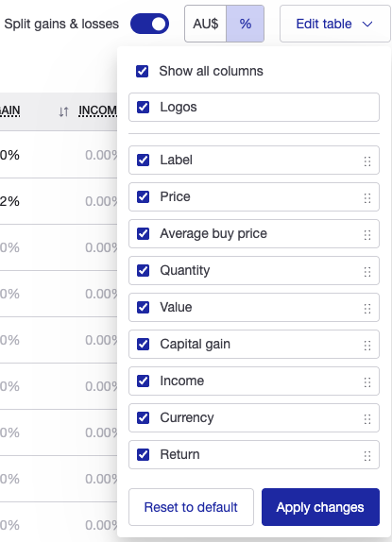Collapse the Edit table dropdown
This screenshot has height=542, width=392.
click(x=335, y=24)
